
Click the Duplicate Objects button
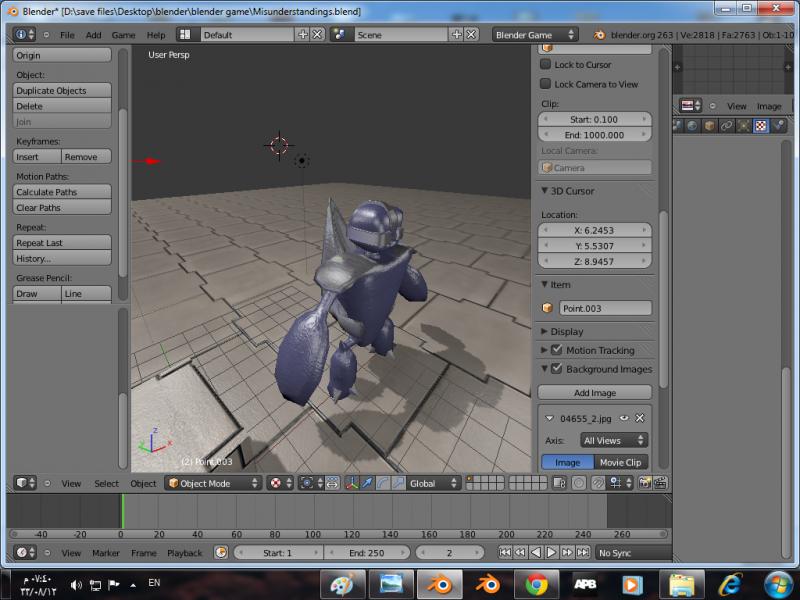tap(62, 90)
